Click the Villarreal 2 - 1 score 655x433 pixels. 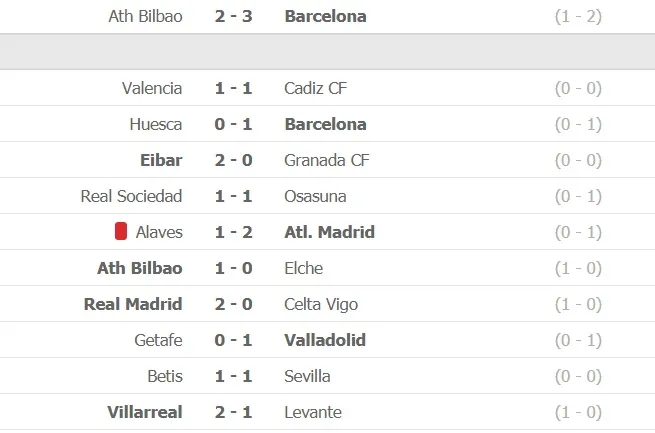234,412
